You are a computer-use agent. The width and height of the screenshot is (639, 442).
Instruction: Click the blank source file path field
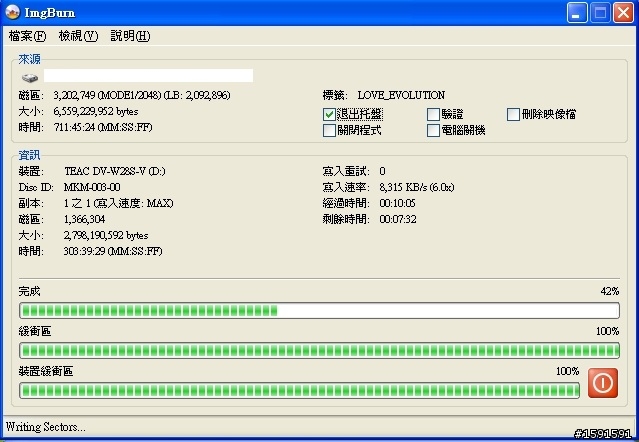pos(148,75)
